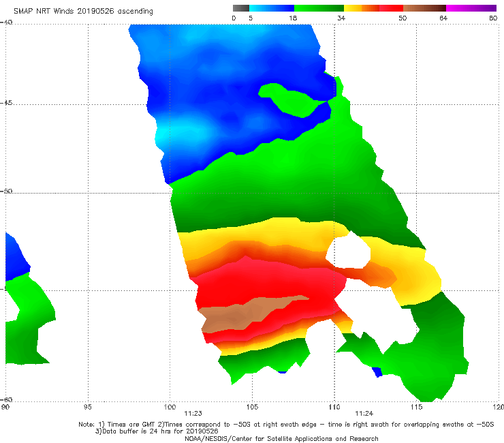The height and width of the screenshot is (443, 504).
Task: Click the title 'SMAP NRT Winds 20190526 ascending'
Action: click(x=83, y=11)
